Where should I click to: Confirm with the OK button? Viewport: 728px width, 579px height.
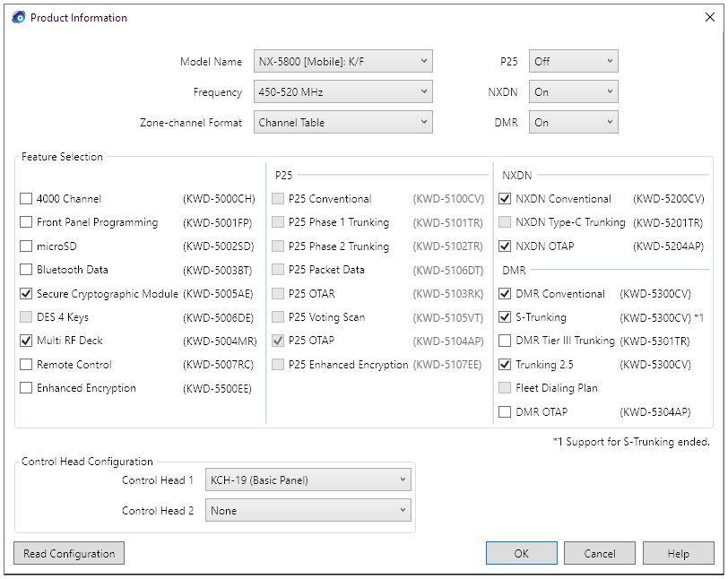point(521,554)
